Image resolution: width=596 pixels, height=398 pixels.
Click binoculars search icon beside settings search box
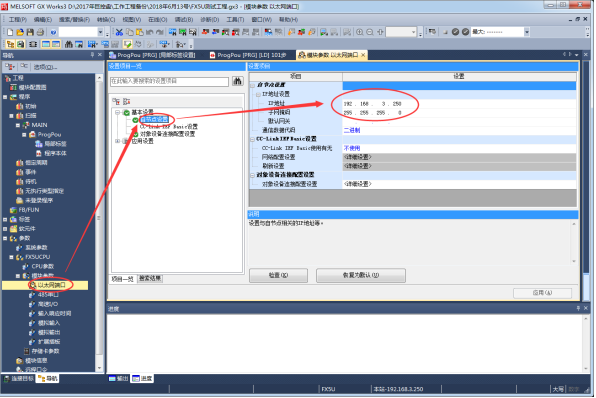(238, 81)
